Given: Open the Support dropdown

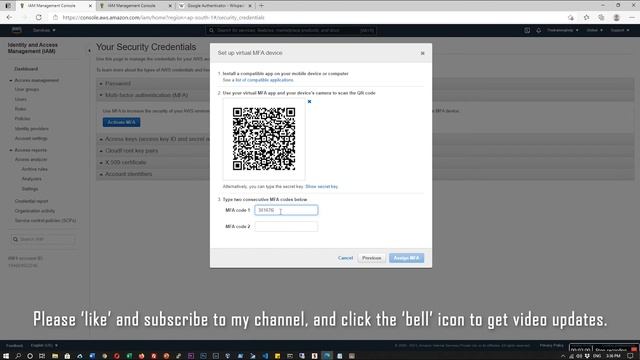Looking at the screenshot, I should coord(620,30).
